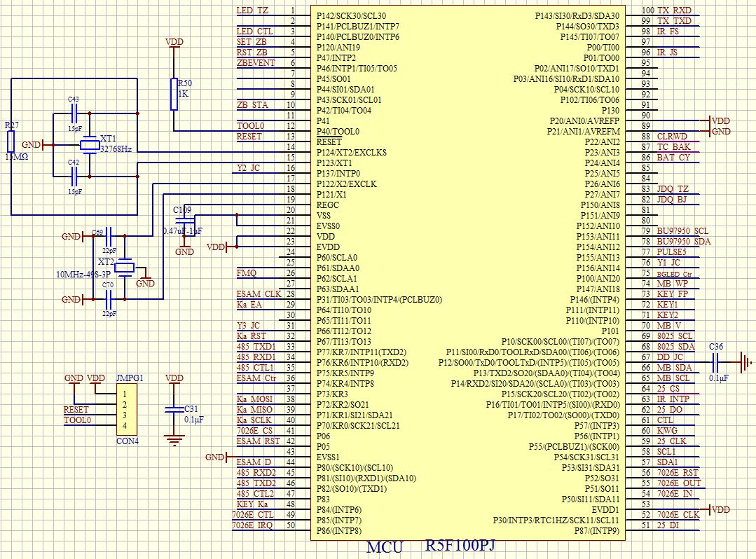756x559 pixels.
Task: Click the LED_TZ net label at pin 1
Action: tap(252, 11)
